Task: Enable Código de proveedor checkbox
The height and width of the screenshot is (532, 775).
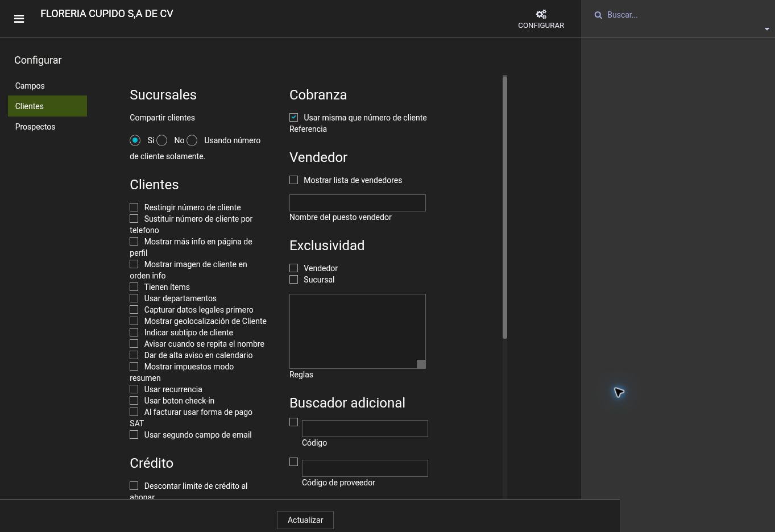Action: tap(294, 462)
